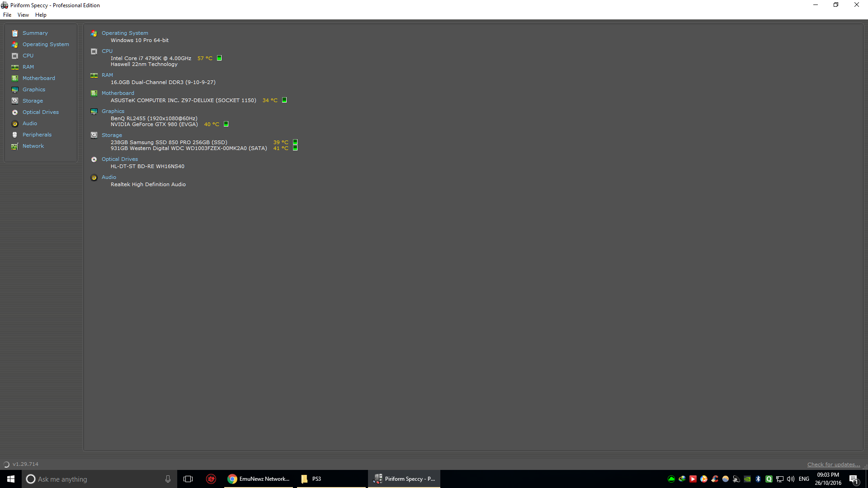The width and height of the screenshot is (868, 488).
Task: Open the Storage heading link in main panel
Action: [112, 136]
